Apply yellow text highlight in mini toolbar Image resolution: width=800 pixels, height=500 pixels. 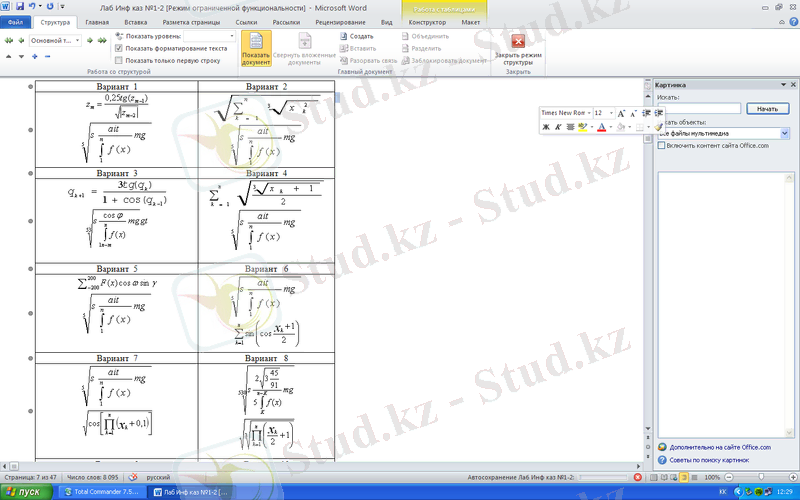(583, 127)
